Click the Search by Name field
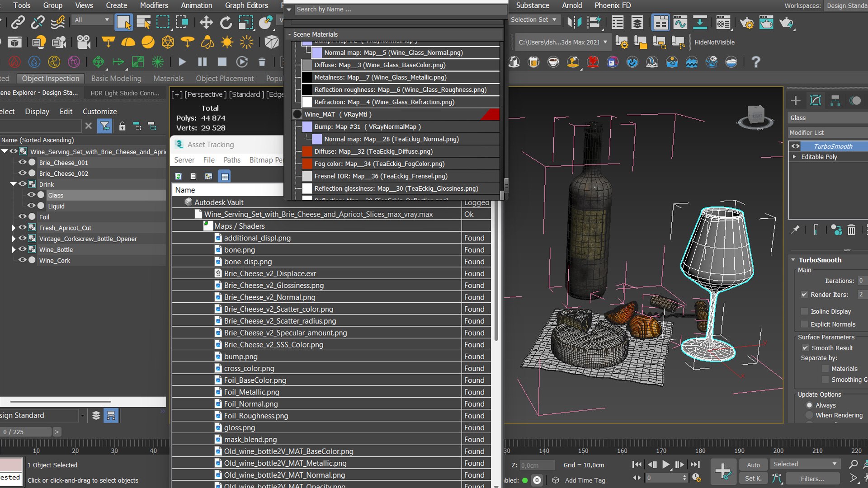 (x=400, y=9)
